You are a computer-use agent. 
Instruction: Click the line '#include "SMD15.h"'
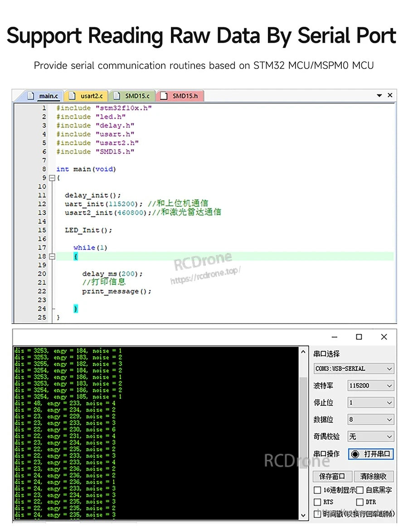point(95,151)
